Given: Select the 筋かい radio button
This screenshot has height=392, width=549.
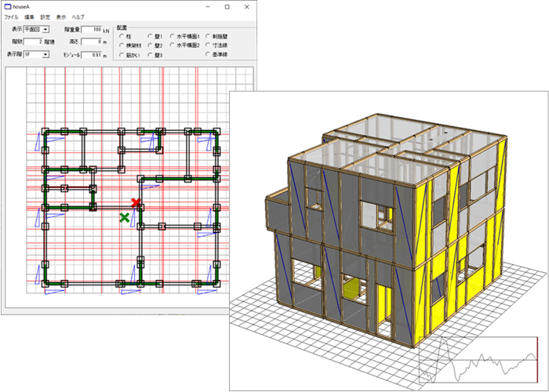Looking at the screenshot, I should tap(121, 56).
